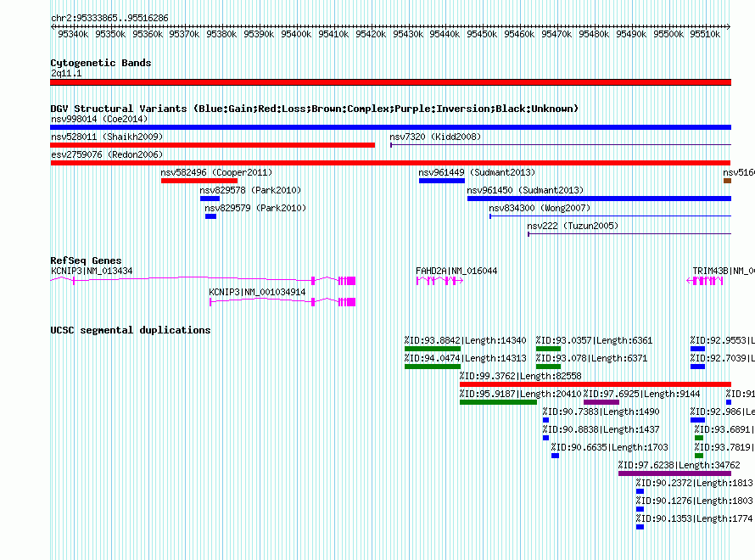This screenshot has height=560, width=755.
Task: Select gene KCNIP3|NM_001034914 label
Action: click(x=257, y=292)
